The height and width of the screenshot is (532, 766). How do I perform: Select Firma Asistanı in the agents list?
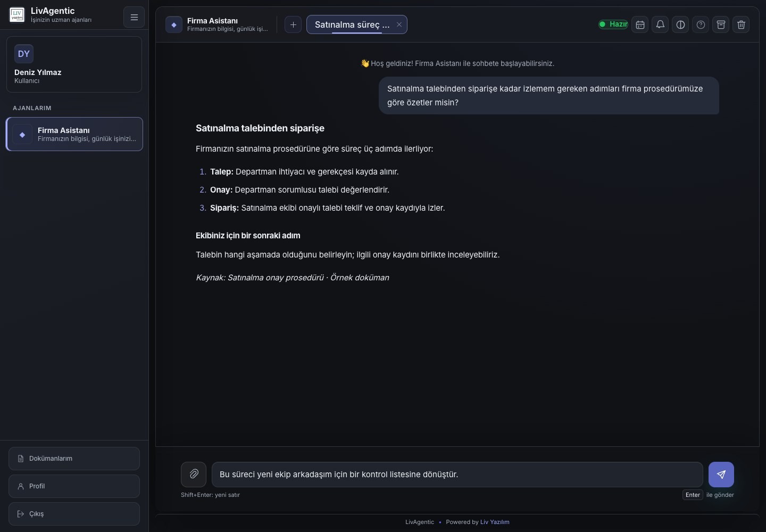click(74, 134)
